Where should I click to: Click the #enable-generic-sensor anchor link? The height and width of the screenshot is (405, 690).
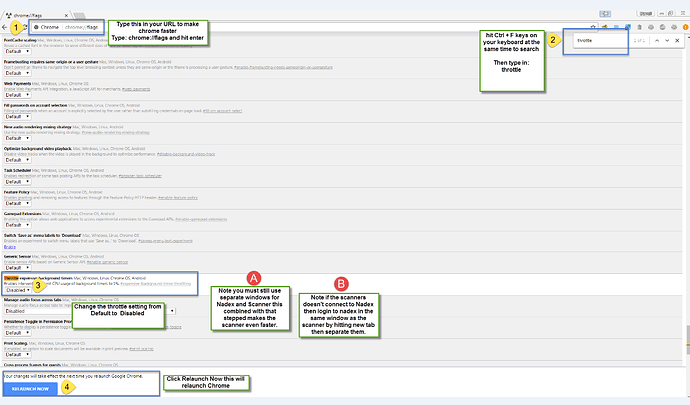[107, 262]
